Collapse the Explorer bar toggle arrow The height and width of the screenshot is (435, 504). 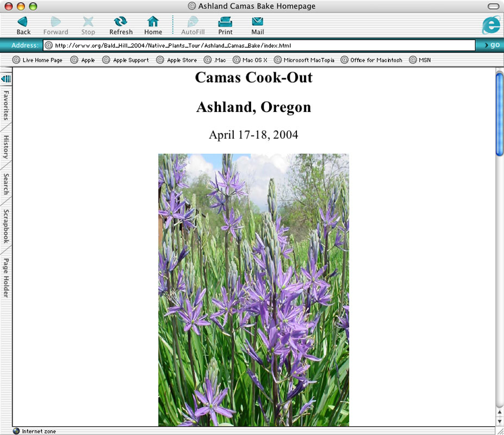click(6, 79)
